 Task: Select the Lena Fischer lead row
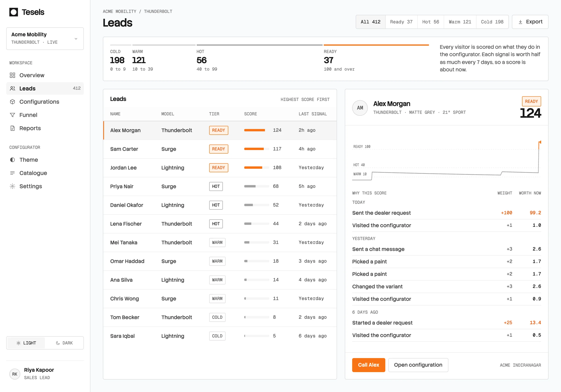coord(220,224)
